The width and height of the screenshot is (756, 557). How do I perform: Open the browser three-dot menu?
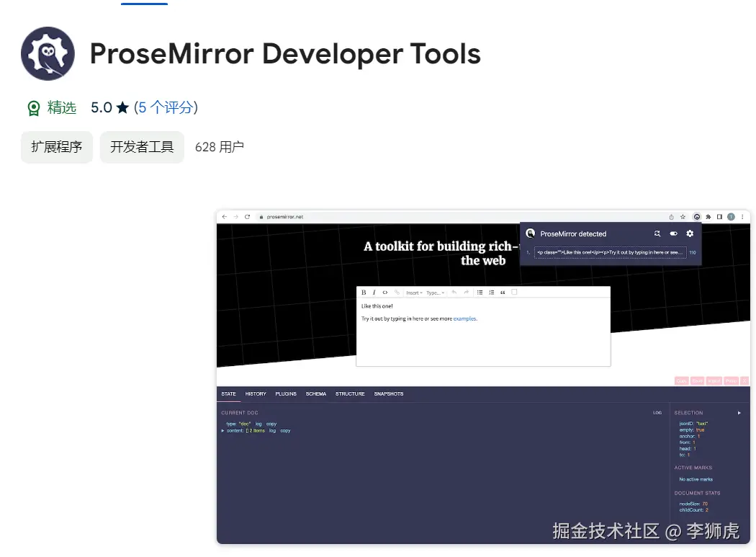tap(742, 217)
